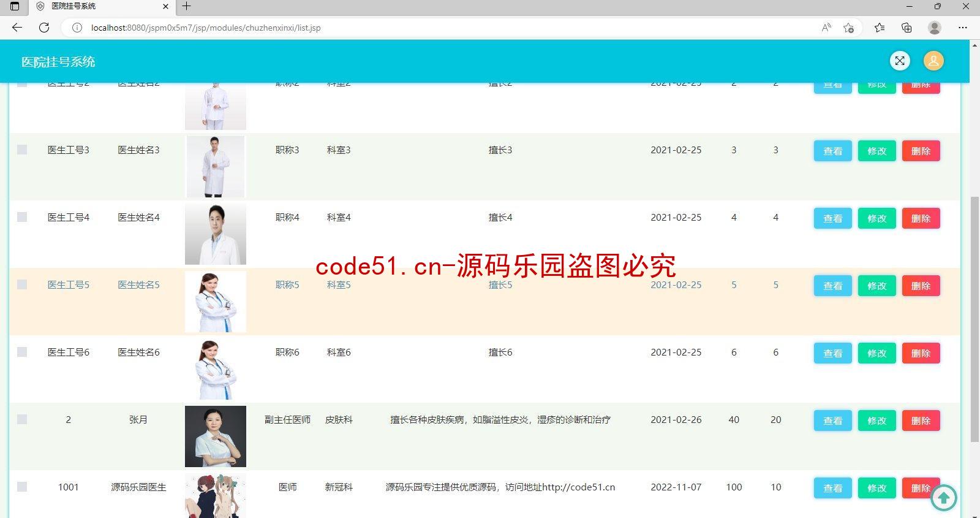980x518 pixels.
Task: Click the fullscreen toggle icon in header
Action: 900,61
